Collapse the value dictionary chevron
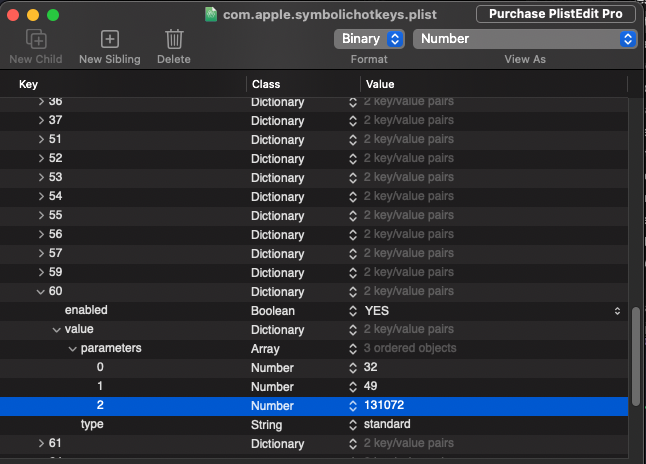646x464 pixels. point(56,330)
